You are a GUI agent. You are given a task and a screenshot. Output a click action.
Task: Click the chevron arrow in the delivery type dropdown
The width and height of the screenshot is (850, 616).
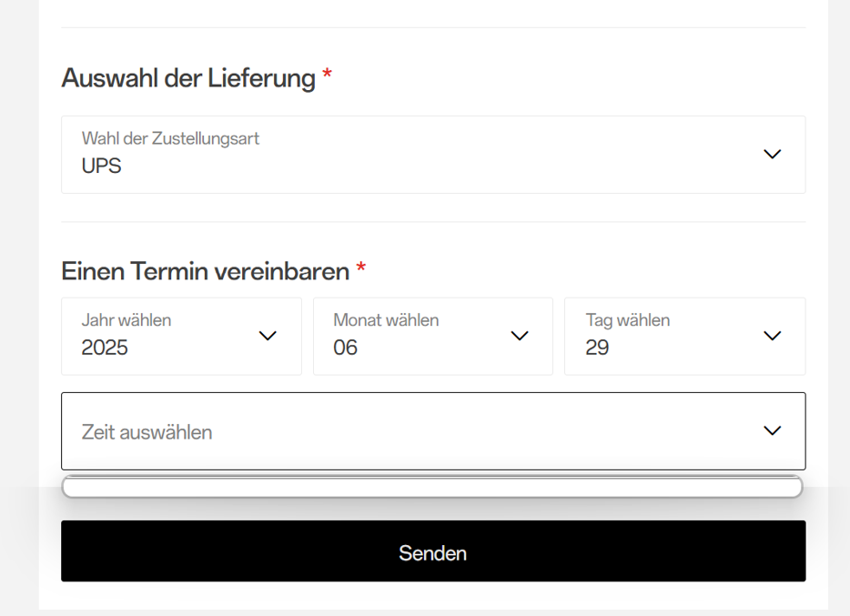tap(772, 155)
